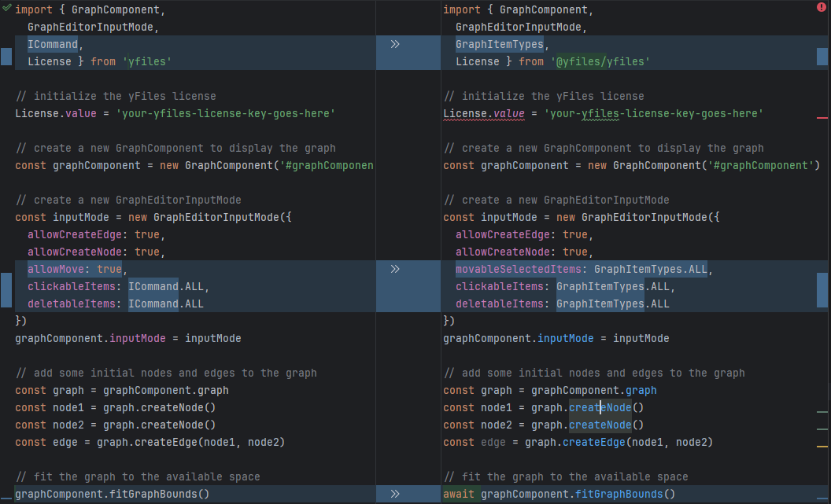The height and width of the screenshot is (504, 831).
Task: Apply the allowMove block change with the arrow
Action: pyautogui.click(x=395, y=269)
